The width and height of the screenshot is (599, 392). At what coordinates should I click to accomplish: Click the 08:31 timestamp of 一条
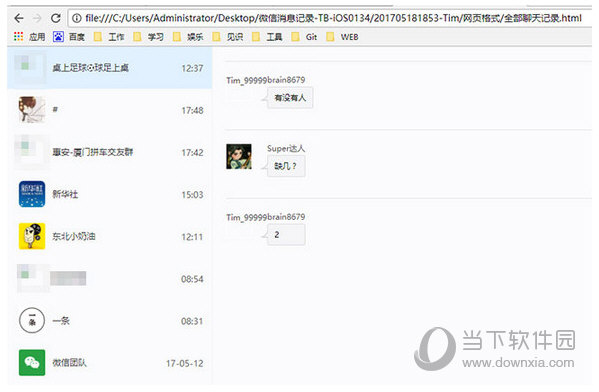pyautogui.click(x=192, y=321)
